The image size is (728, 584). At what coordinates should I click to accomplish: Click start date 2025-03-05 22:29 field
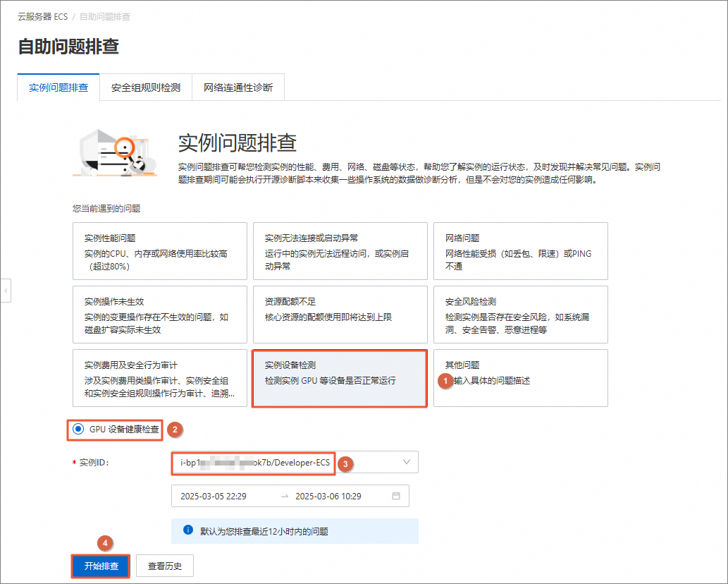[214, 497]
